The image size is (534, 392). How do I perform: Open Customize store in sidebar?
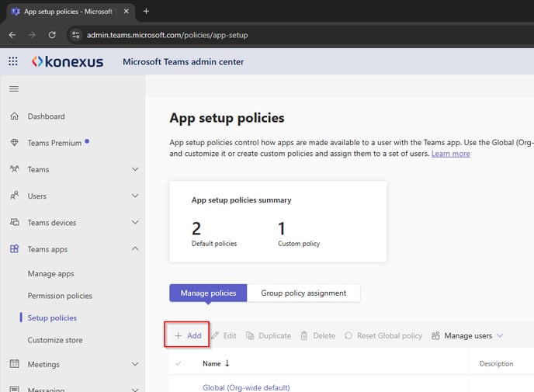pos(55,340)
